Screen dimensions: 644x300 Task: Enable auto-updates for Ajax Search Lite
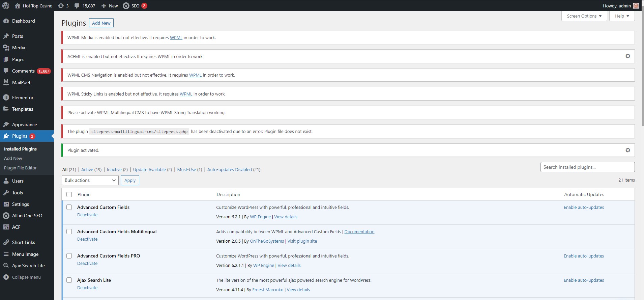pyautogui.click(x=584, y=280)
